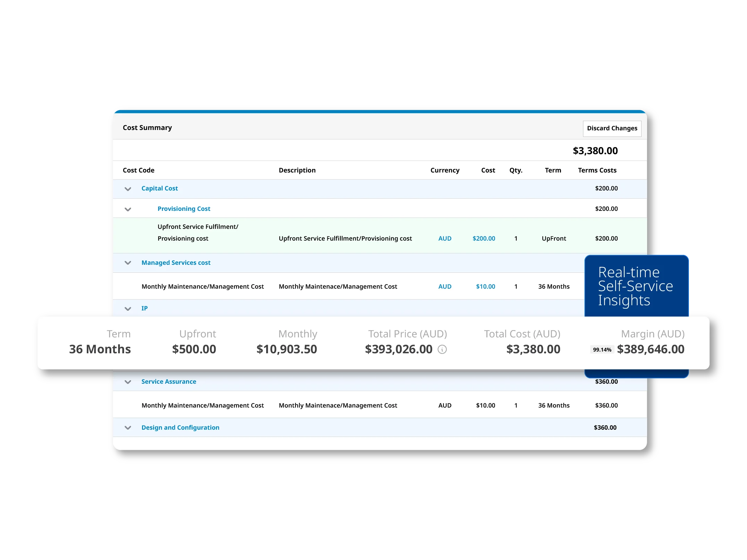Edit the $200.00 upfront cost value

(x=484, y=239)
